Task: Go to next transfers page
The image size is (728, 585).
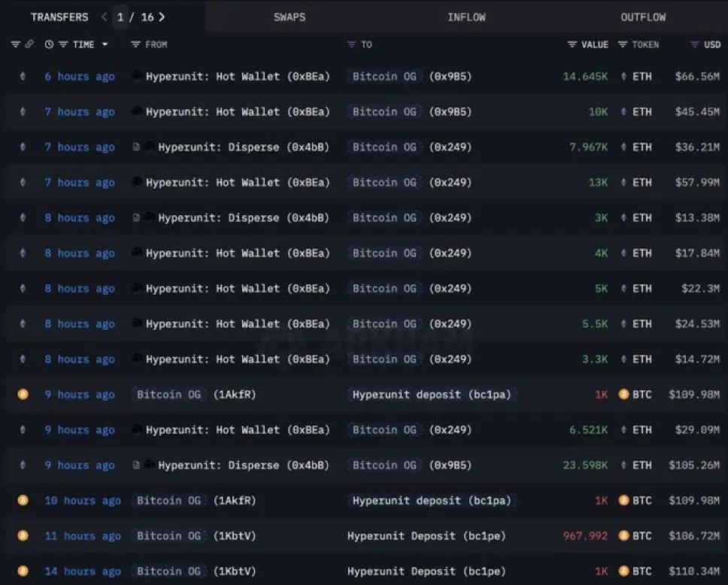Action: coord(162,17)
